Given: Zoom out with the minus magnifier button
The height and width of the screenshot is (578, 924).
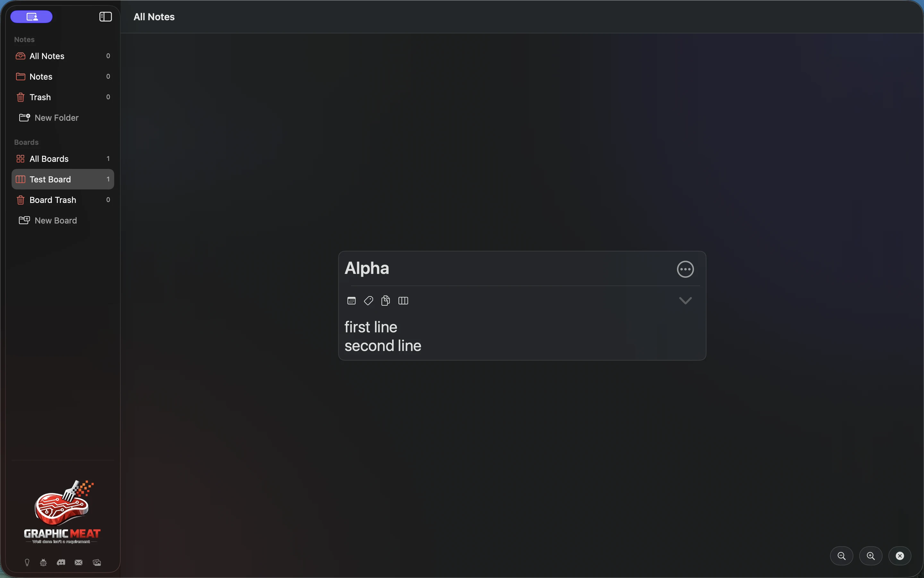Looking at the screenshot, I should pos(842,556).
